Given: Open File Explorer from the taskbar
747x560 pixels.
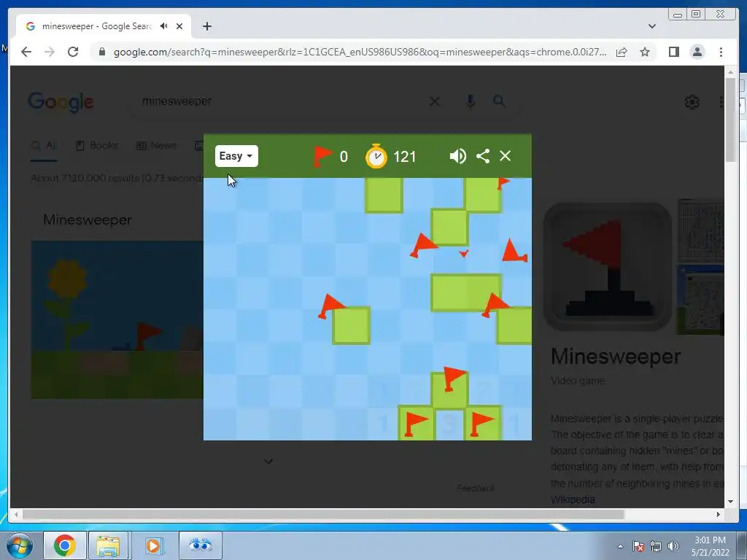Looking at the screenshot, I should pos(108,545).
